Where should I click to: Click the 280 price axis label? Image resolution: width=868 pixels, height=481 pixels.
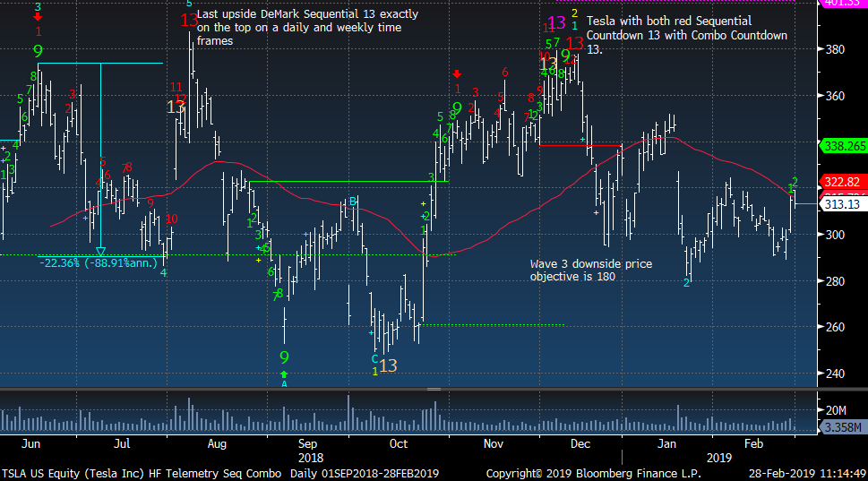click(x=835, y=281)
